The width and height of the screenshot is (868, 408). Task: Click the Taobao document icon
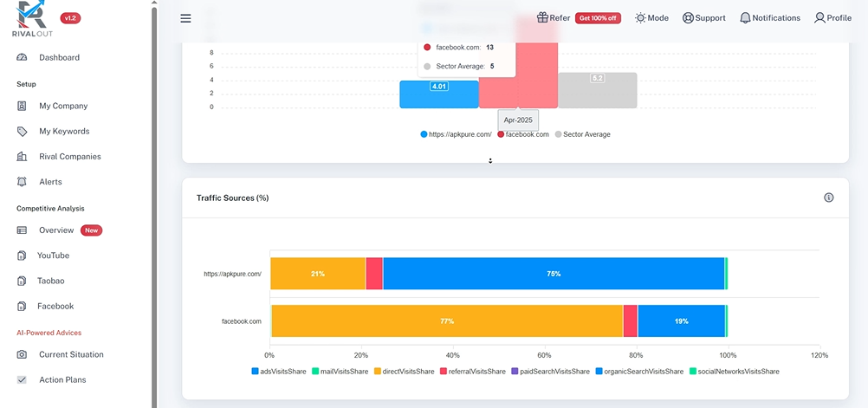22,282
